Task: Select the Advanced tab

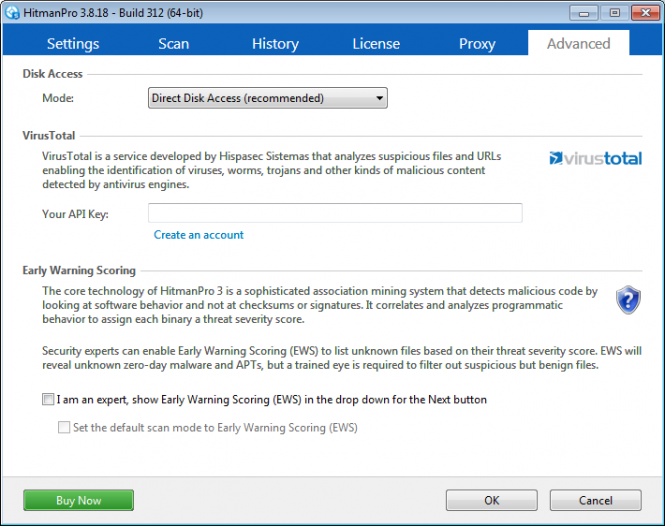Action: click(x=578, y=43)
